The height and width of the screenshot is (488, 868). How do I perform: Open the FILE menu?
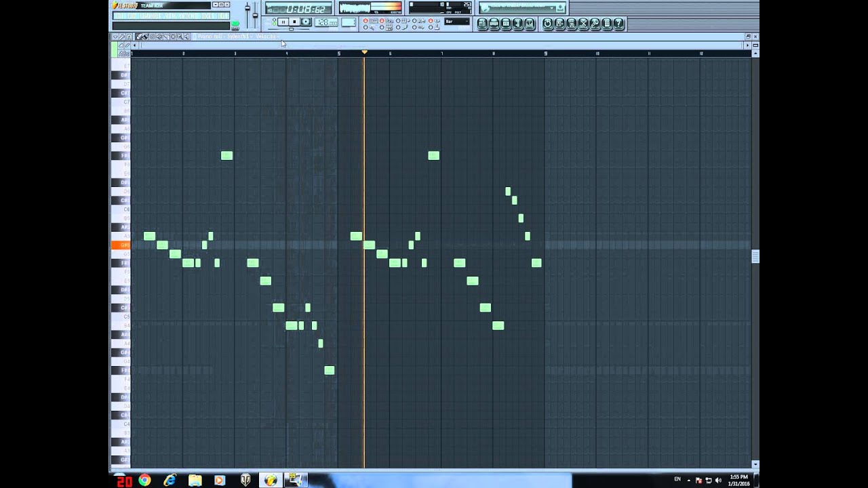118,16
